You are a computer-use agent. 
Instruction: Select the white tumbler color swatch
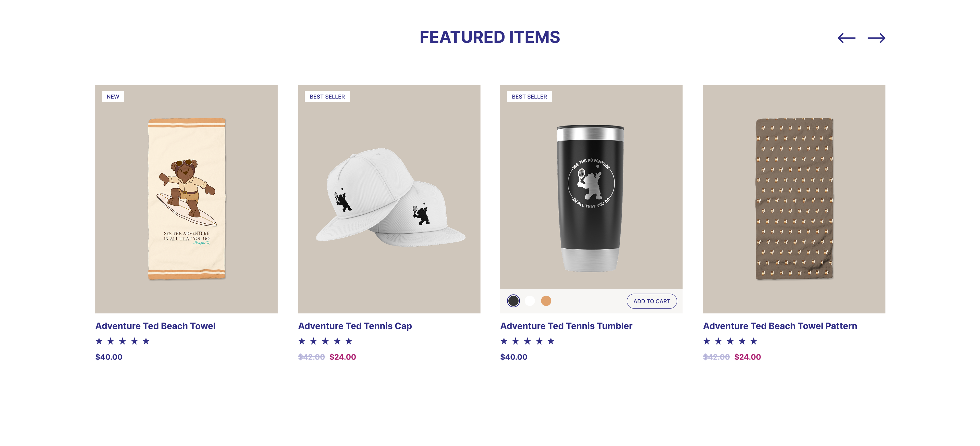click(x=530, y=301)
